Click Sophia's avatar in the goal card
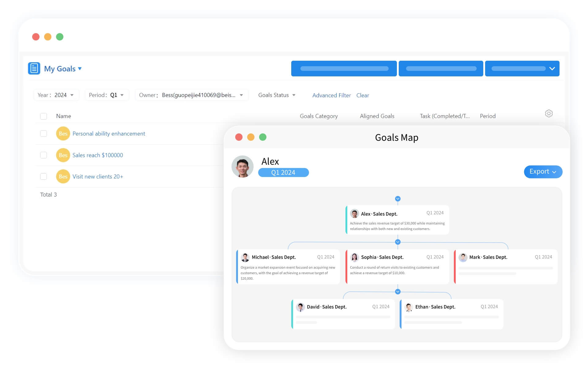 click(x=355, y=257)
